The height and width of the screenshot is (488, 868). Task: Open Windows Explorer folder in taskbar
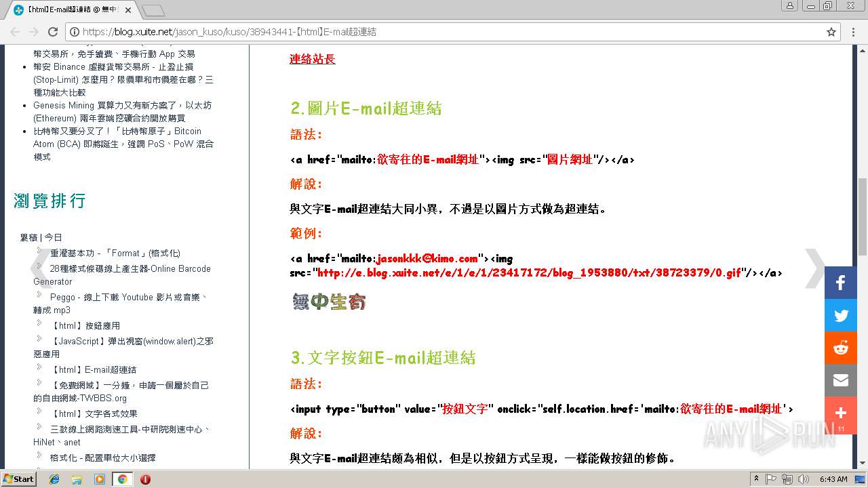pos(77,479)
